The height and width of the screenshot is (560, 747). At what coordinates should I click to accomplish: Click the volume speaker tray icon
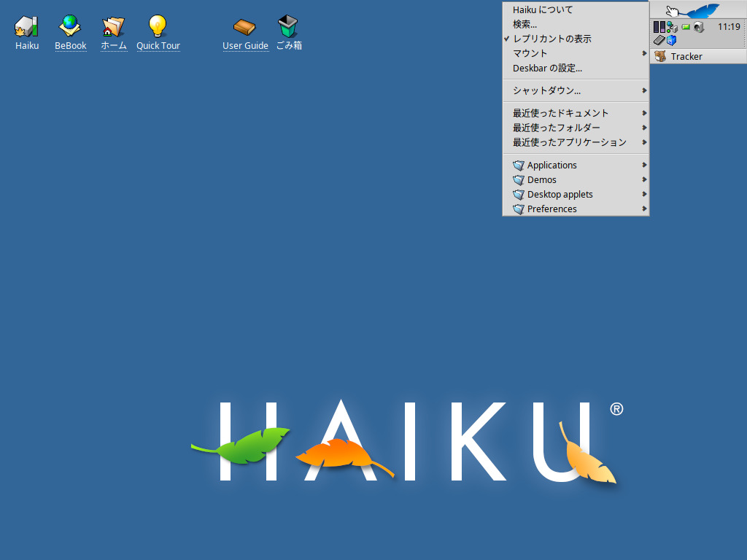[x=698, y=27]
